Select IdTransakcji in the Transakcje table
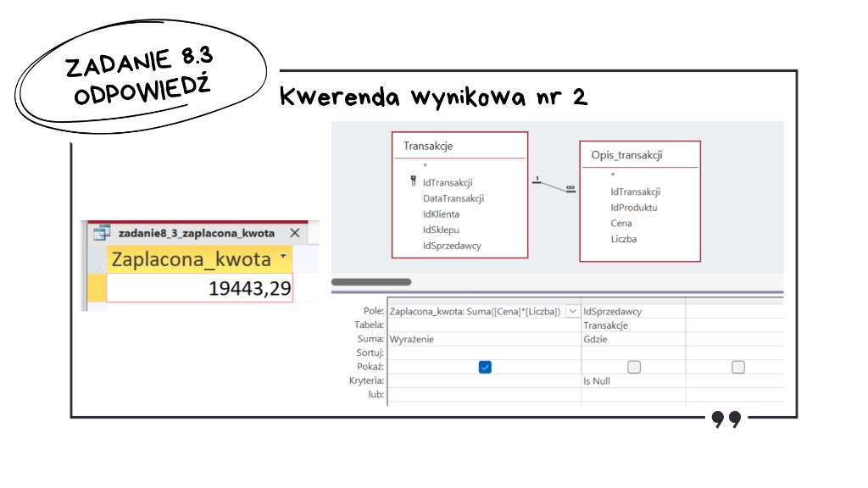The width and height of the screenshot is (868, 488). (448, 183)
